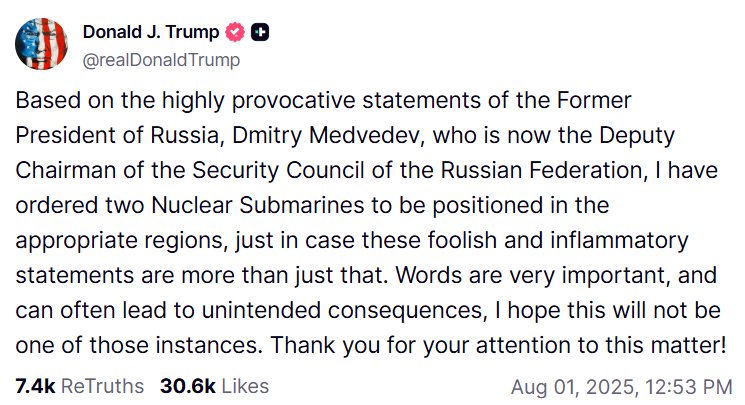Screen dimensions: 745x405
Task: Click the black plus badge icon
Action: 260,32
